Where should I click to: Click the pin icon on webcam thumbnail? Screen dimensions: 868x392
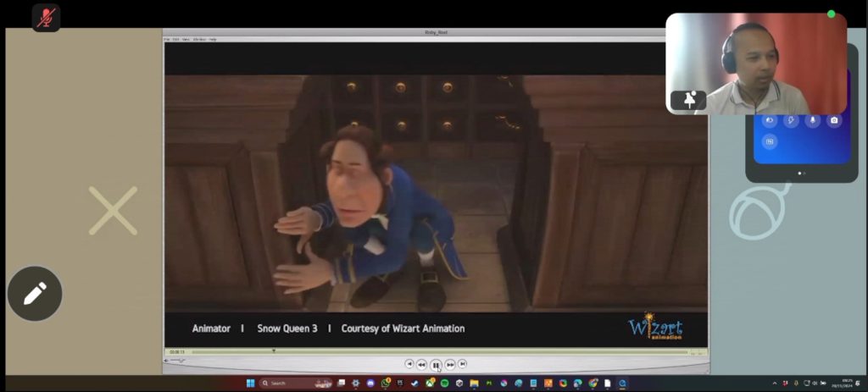point(688,101)
